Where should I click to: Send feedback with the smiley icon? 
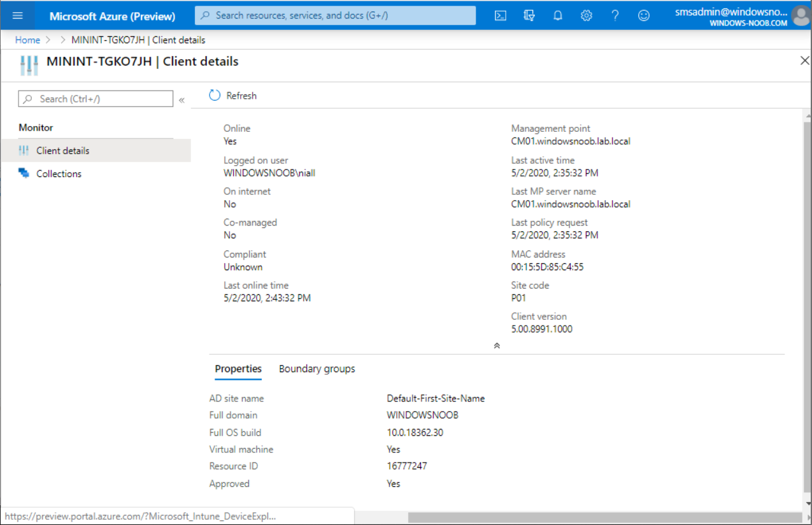[x=644, y=15]
